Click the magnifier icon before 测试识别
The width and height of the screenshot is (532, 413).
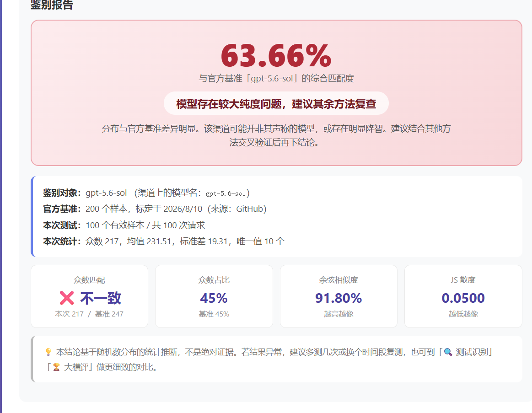pyautogui.click(x=448, y=352)
